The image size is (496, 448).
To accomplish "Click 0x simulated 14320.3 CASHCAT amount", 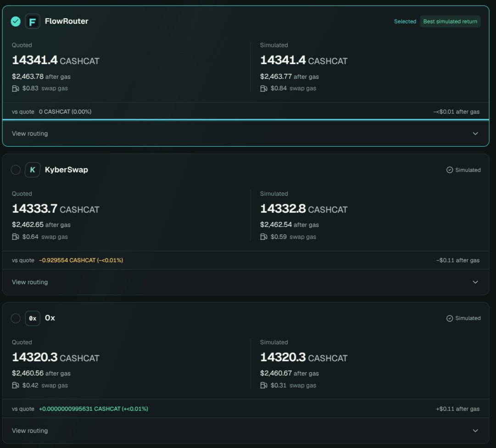I will 304,357.
